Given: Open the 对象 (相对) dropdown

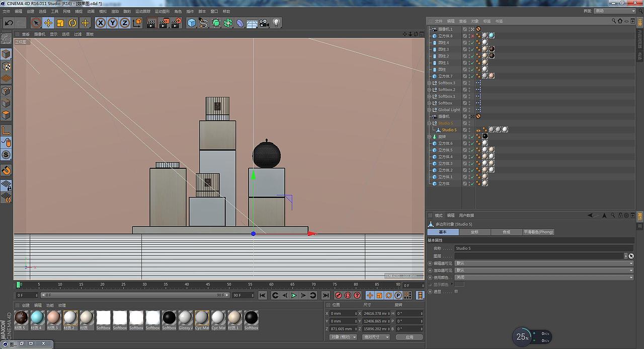Looking at the screenshot, I should tap(343, 337).
